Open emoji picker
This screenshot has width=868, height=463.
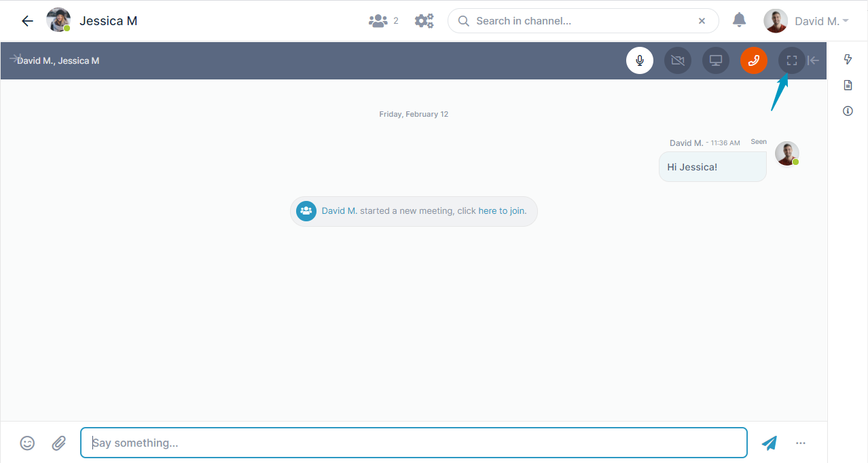pyautogui.click(x=27, y=443)
